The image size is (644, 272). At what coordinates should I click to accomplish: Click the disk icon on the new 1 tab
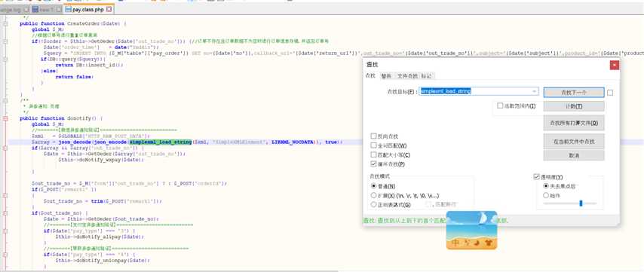[35, 9]
